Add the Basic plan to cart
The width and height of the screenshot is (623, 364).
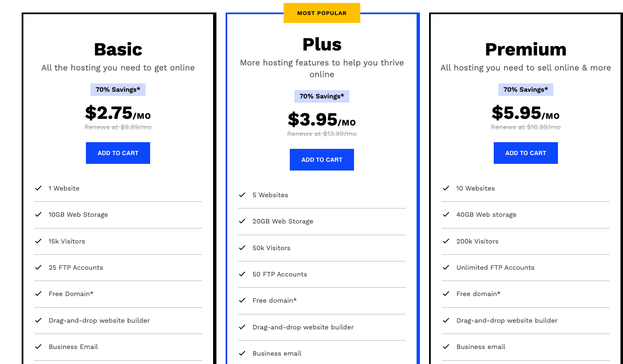click(118, 153)
